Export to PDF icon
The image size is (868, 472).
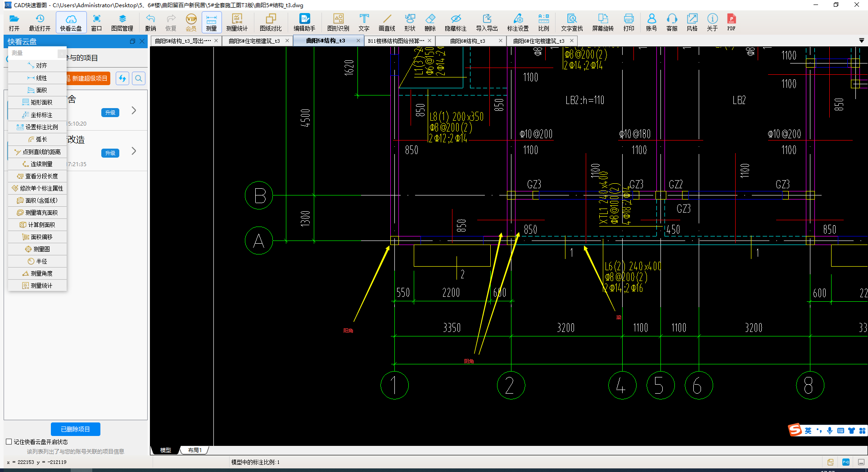pyautogui.click(x=731, y=22)
